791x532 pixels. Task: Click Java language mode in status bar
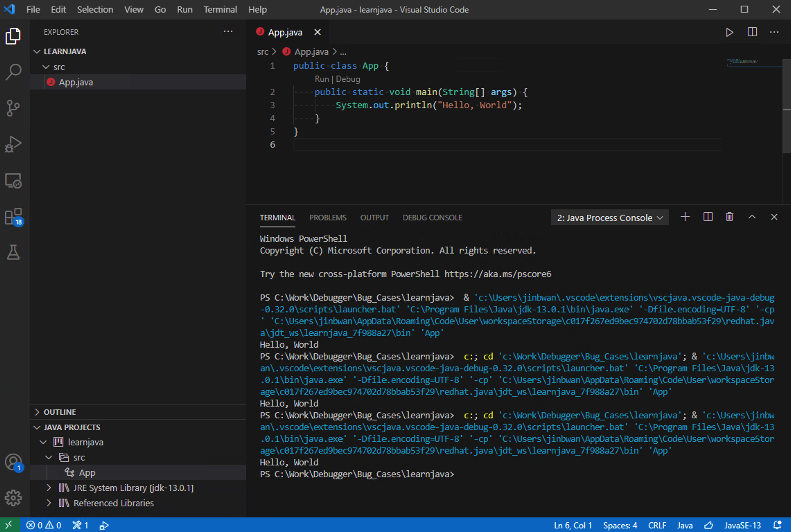685,525
